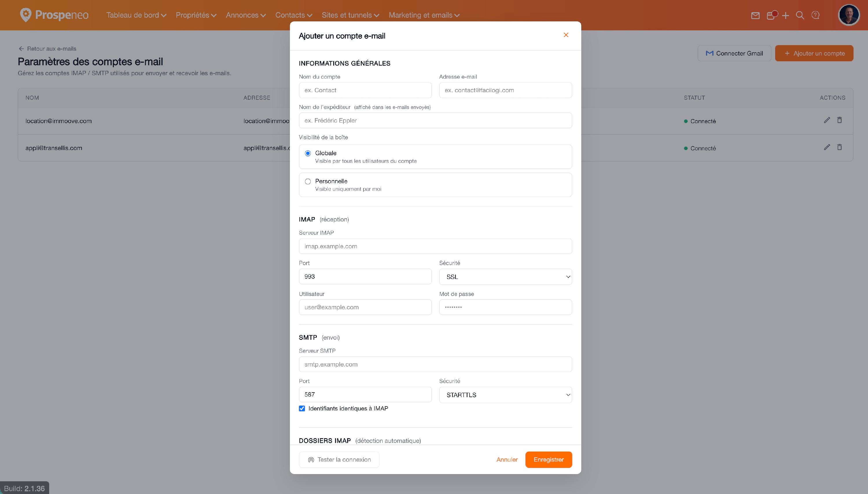
Task: Edit the location@immoove.com account pencil icon
Action: point(827,120)
